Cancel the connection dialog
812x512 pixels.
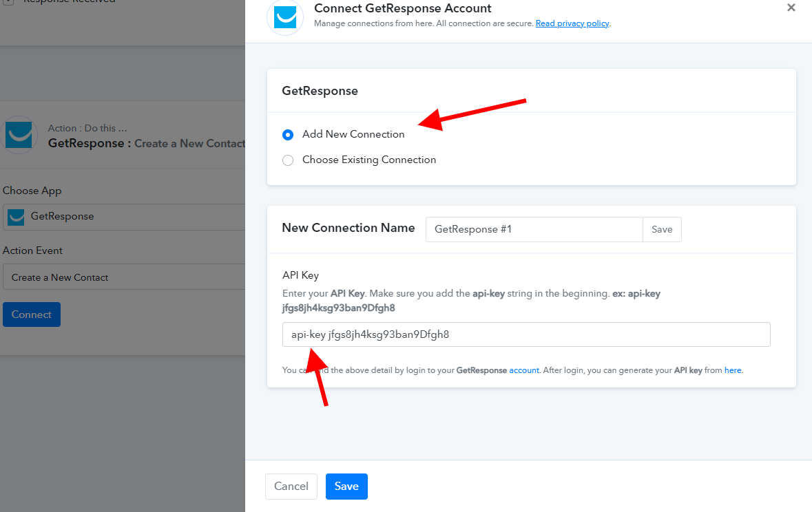tap(291, 486)
